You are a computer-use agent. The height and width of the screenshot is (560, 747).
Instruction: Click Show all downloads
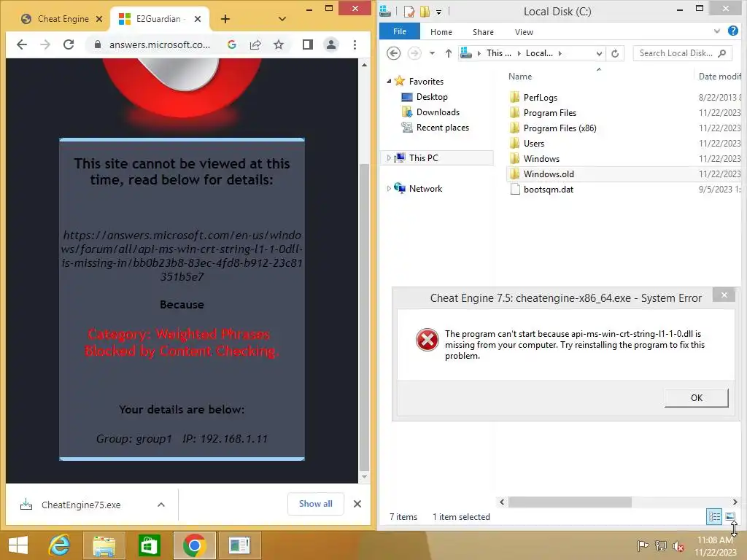tap(316, 504)
